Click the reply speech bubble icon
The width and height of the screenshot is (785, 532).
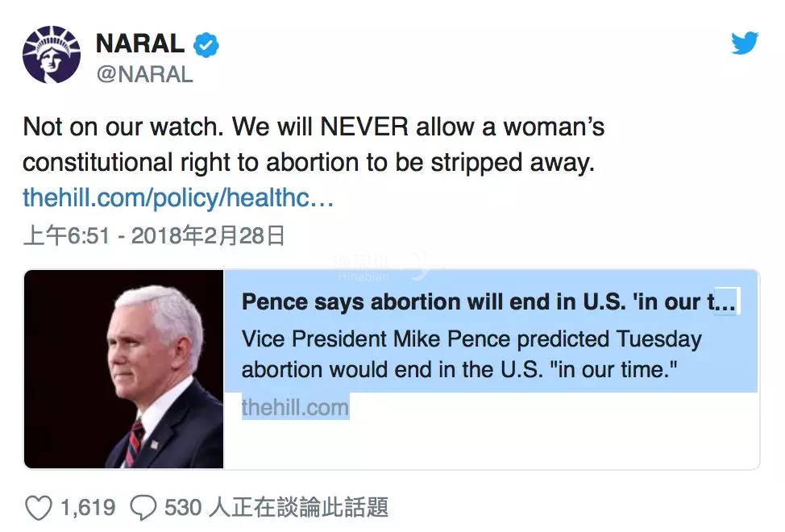143,508
